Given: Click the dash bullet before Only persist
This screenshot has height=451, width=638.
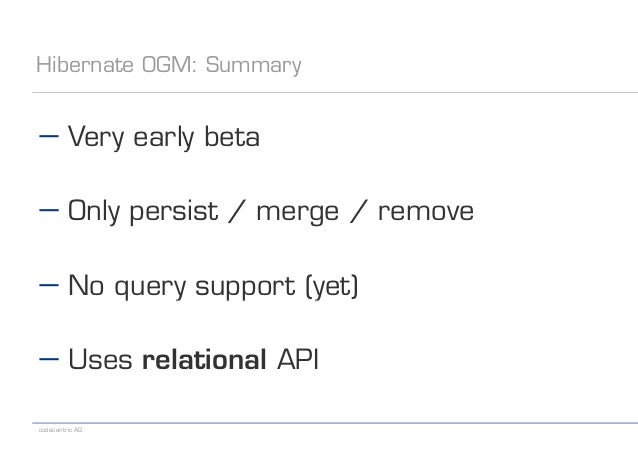Looking at the screenshot, I should (x=49, y=210).
